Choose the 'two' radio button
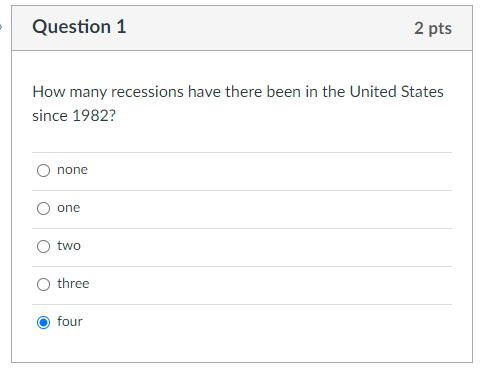502x379 pixels. [x=43, y=246]
